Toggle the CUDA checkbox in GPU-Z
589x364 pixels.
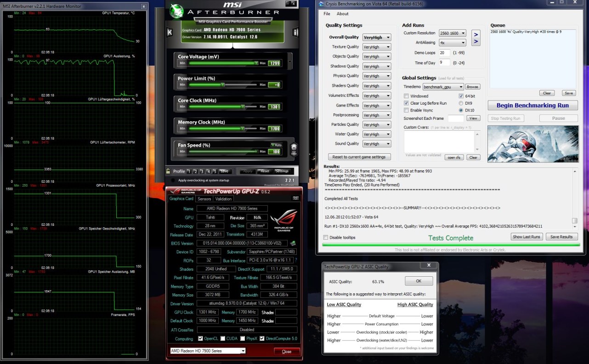click(x=222, y=339)
